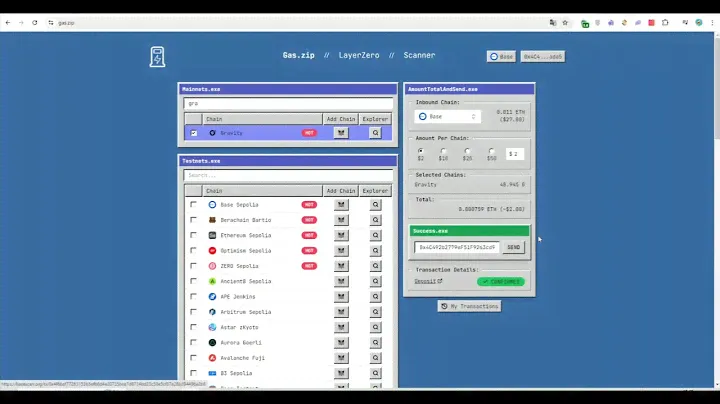Open the explorer magnifier for Gravity
720x404 pixels.
tap(375, 133)
